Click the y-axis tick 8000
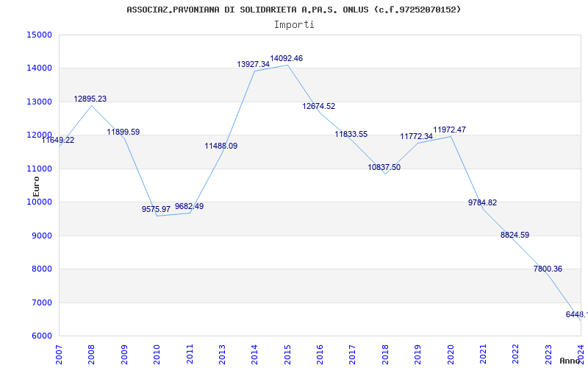 coord(41,269)
